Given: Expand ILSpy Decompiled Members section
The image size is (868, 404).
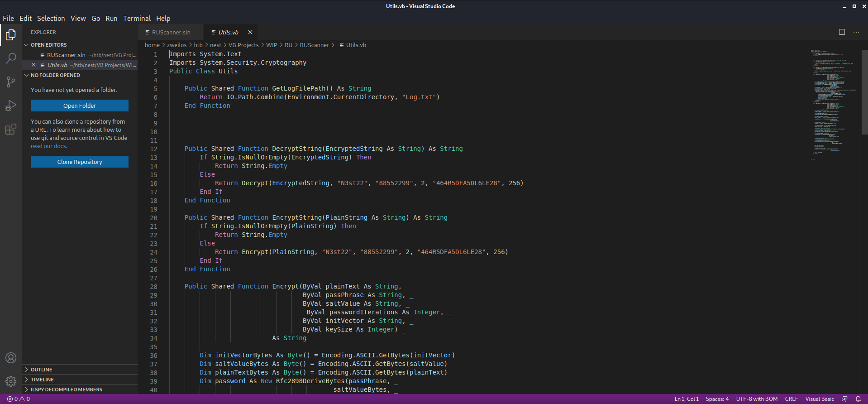Looking at the screenshot, I should pos(66,390).
